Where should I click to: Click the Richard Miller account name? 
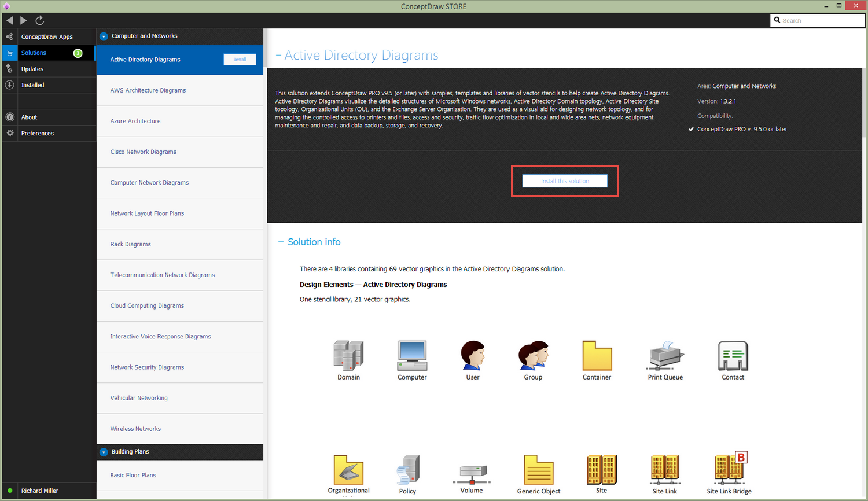40,491
